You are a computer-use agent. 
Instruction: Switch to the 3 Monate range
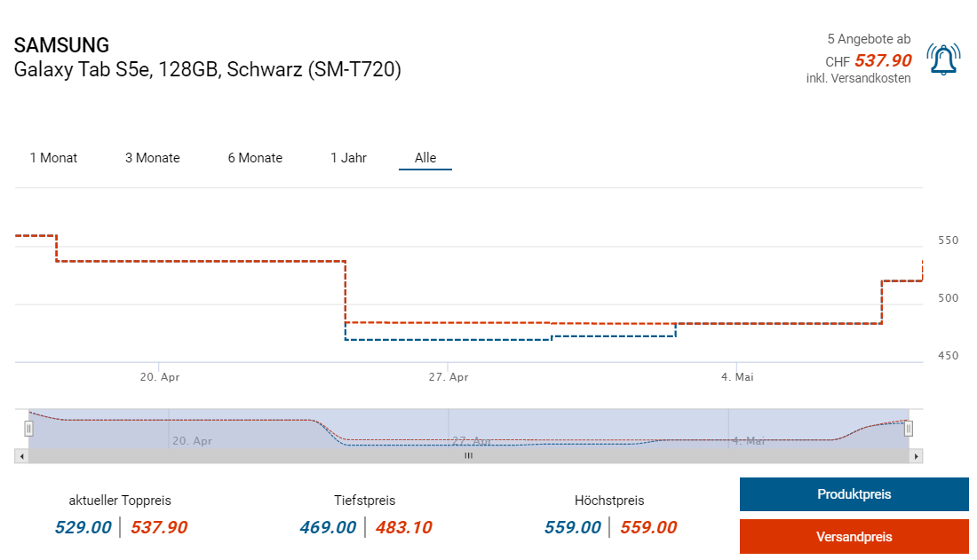[x=152, y=158]
